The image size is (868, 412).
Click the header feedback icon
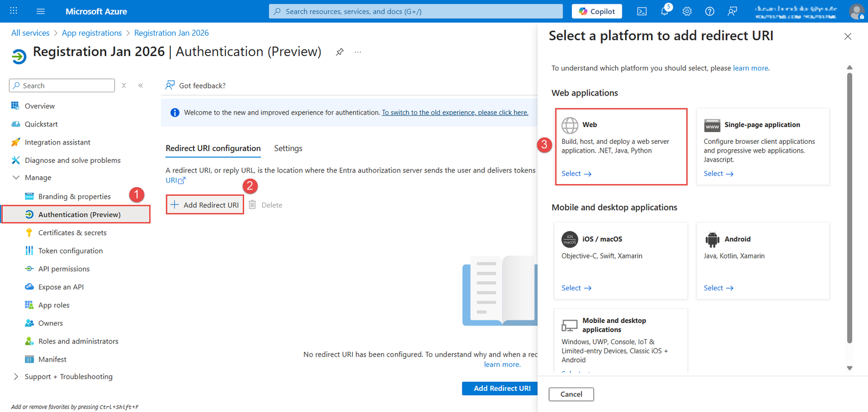click(x=732, y=11)
